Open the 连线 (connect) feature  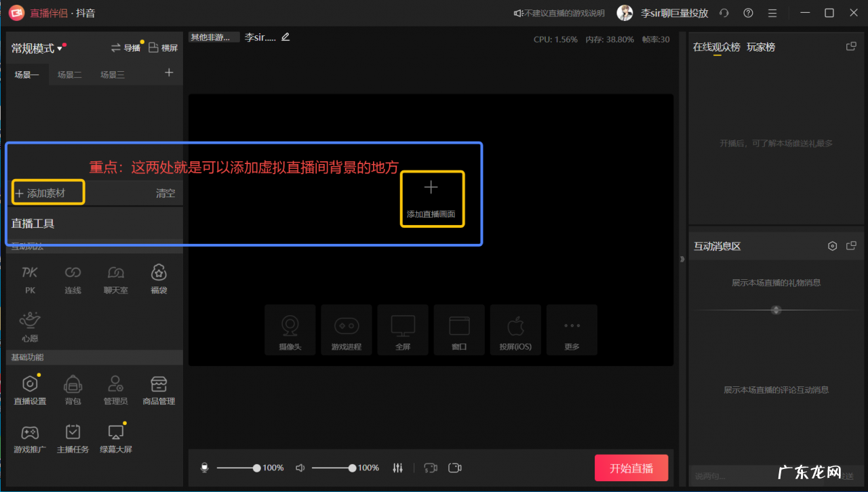[x=73, y=278]
